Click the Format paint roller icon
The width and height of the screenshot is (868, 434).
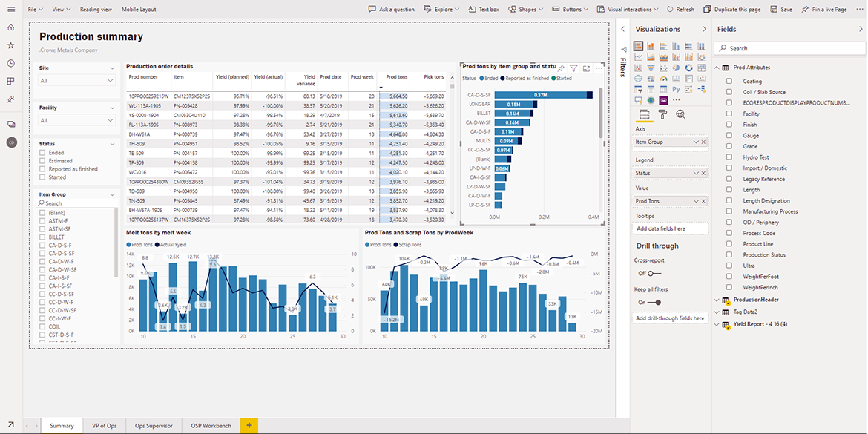tap(662, 114)
